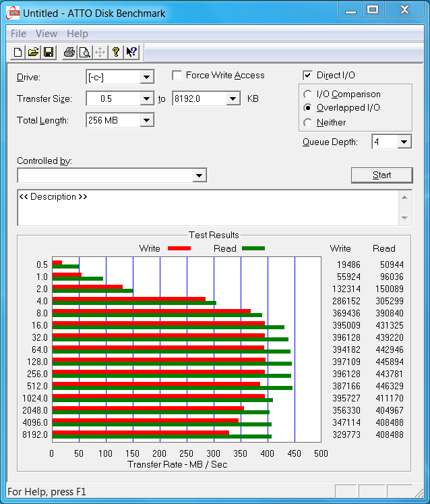Uncheck the Direct I/O checkbox
The height and width of the screenshot is (504, 430).
coord(308,76)
